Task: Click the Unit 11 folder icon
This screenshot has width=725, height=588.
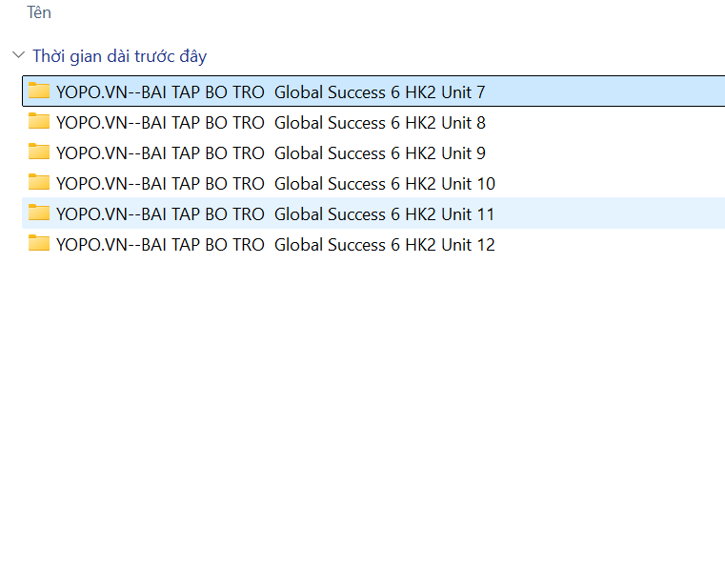Action: [39, 213]
